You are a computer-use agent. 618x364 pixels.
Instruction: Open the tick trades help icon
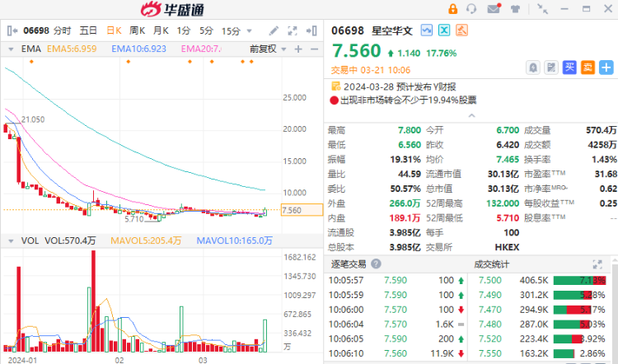pyautogui.click(x=376, y=264)
